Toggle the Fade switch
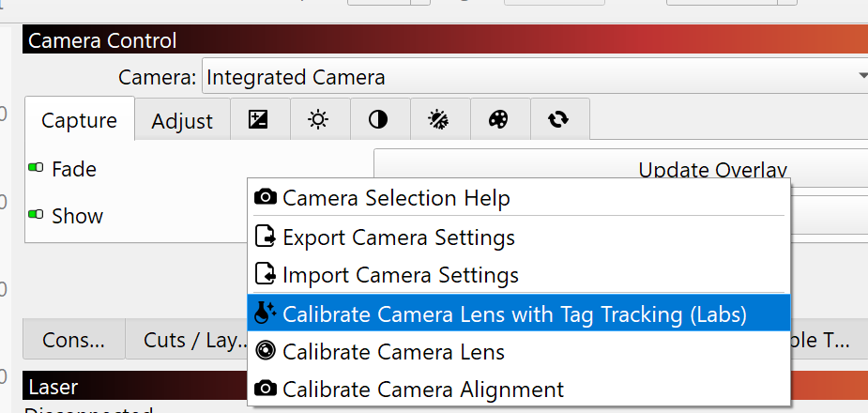This screenshot has width=868, height=413. coord(36,167)
